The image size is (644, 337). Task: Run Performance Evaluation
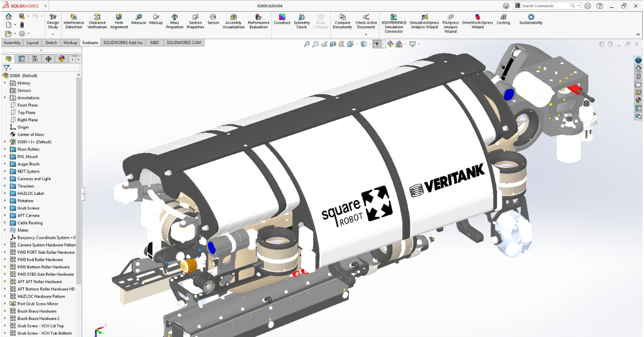tap(259, 21)
